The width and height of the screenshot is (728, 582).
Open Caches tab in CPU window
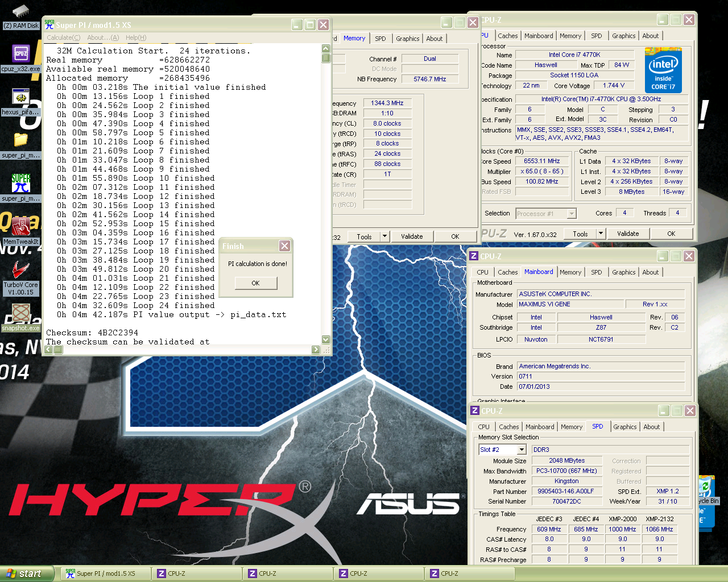508,36
